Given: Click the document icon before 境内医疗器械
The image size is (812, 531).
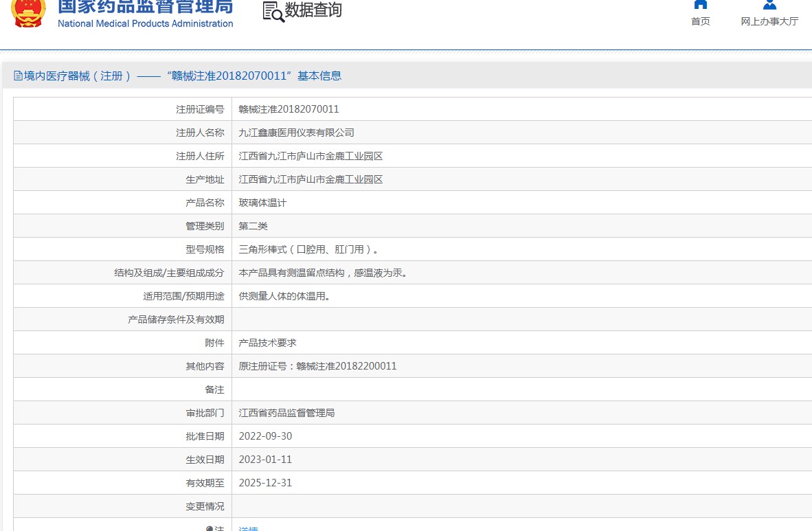Looking at the screenshot, I should click(x=19, y=76).
